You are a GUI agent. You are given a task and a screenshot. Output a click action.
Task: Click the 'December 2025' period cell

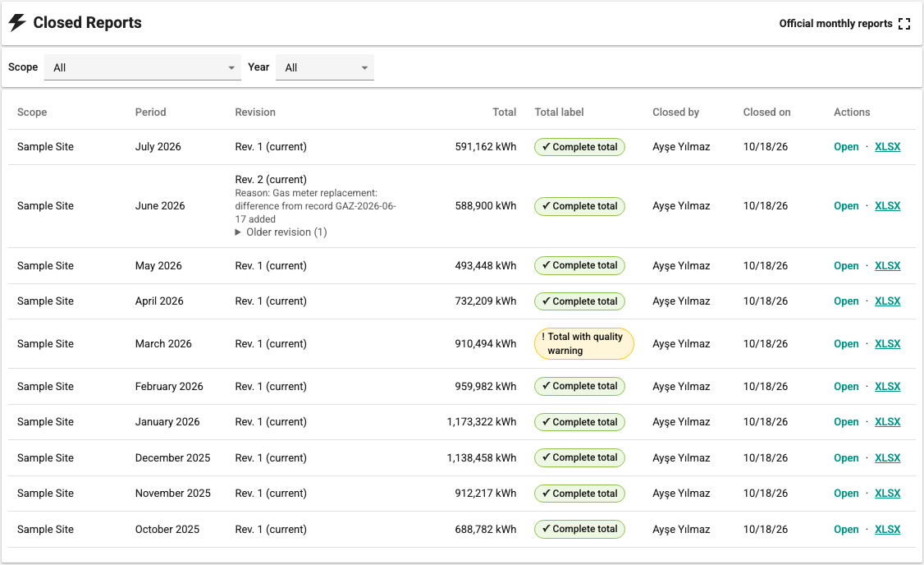coord(172,457)
